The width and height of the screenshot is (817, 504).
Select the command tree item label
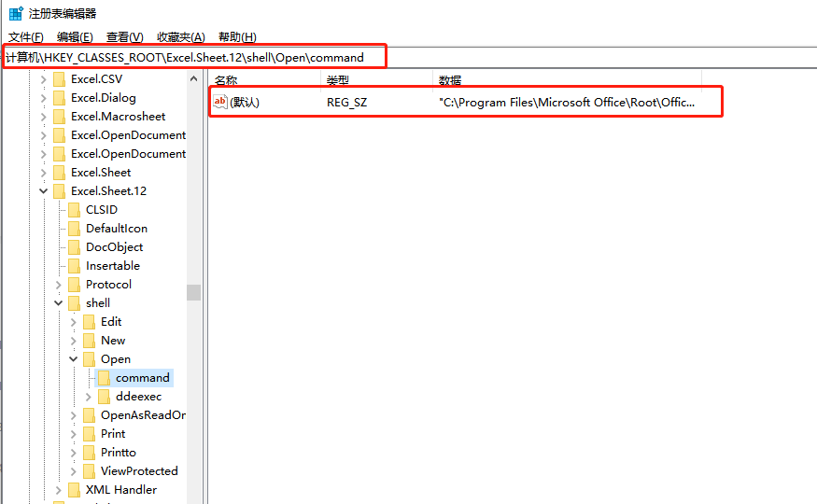[x=143, y=378]
